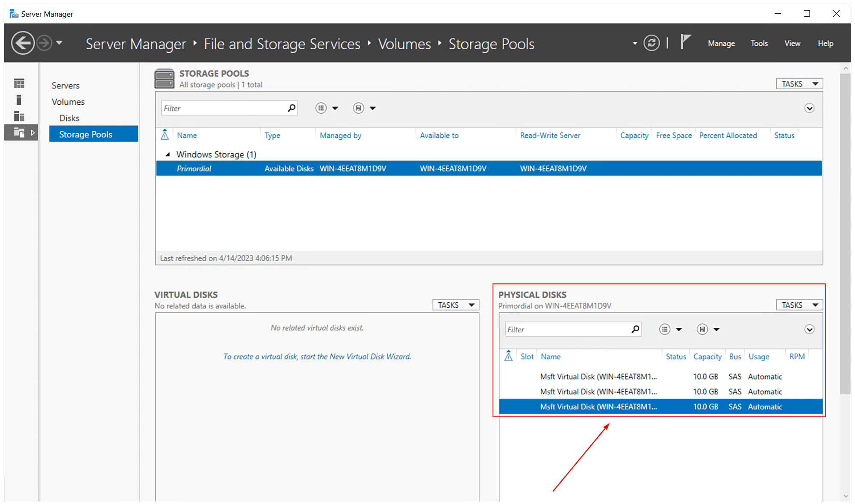Screen dimensions: 855x504
Task: Sort physical disks by Name column
Action: [x=551, y=357]
